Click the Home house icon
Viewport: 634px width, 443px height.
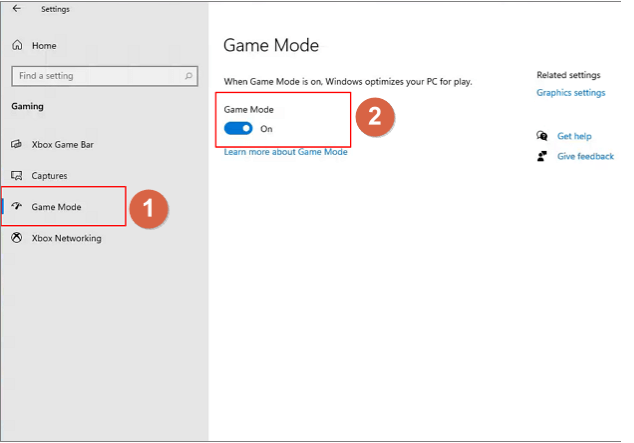pyautogui.click(x=17, y=45)
